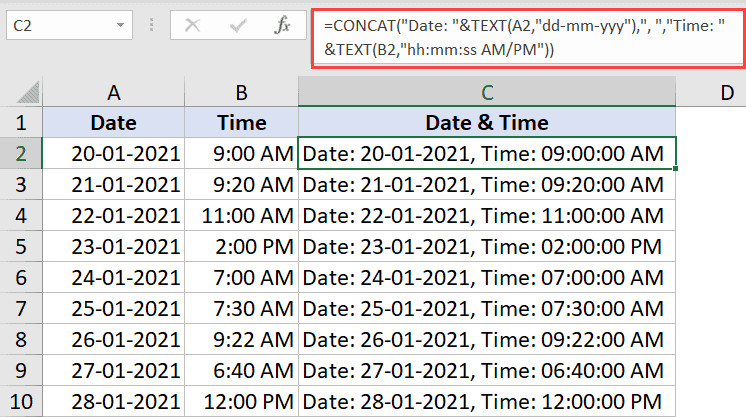The width and height of the screenshot is (746, 417).
Task: Click the fill handle on cell C2
Action: pyautogui.click(x=676, y=168)
